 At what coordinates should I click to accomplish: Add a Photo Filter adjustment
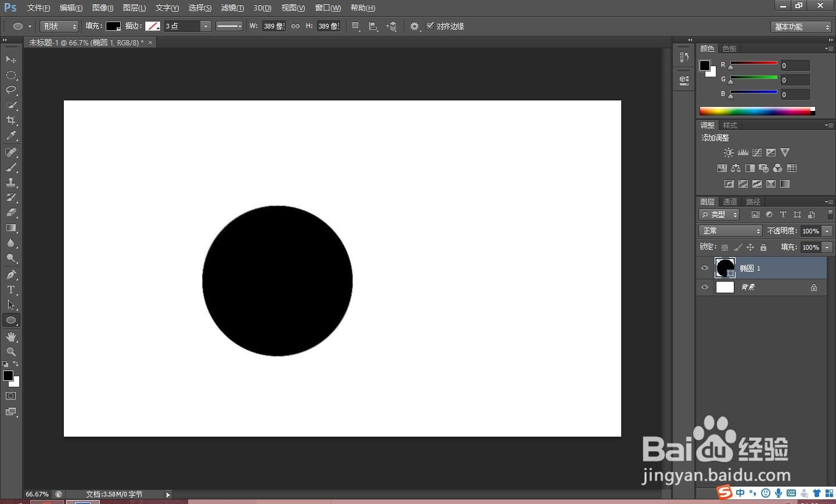pos(764,168)
